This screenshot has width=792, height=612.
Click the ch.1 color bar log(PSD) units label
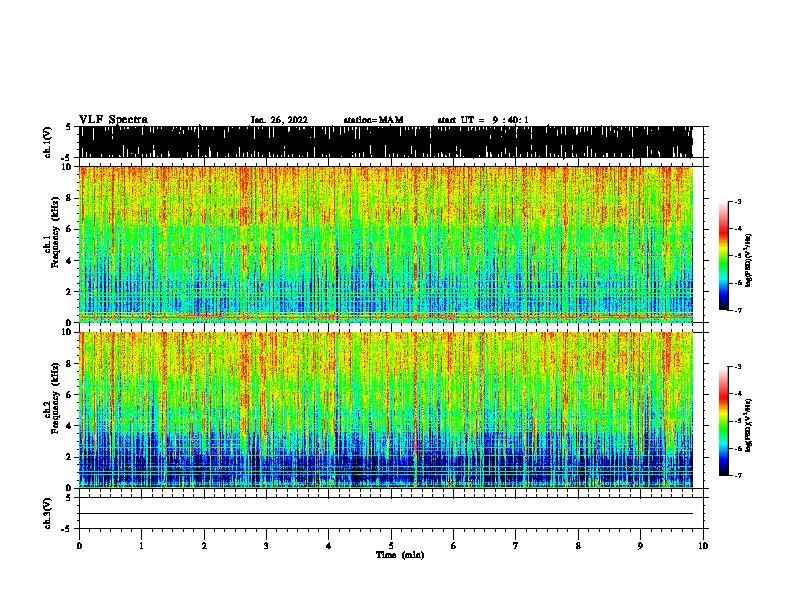click(x=748, y=260)
